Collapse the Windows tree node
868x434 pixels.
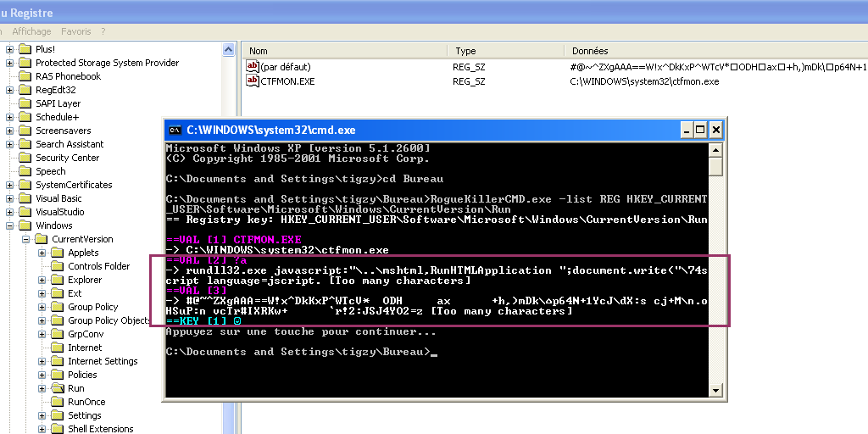coord(10,225)
